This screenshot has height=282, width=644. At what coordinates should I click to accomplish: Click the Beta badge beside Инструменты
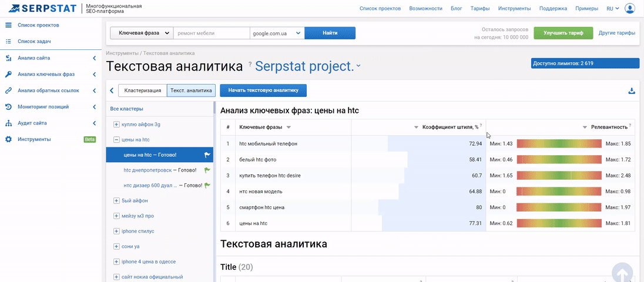pos(89,139)
